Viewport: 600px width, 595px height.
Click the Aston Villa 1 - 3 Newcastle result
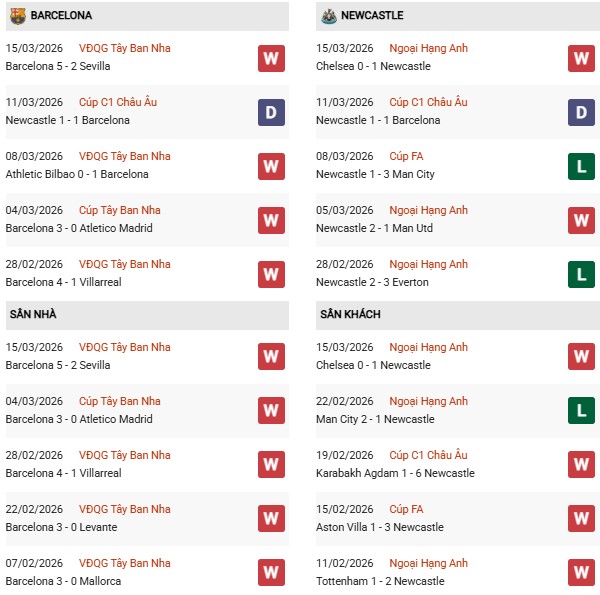tap(380, 527)
